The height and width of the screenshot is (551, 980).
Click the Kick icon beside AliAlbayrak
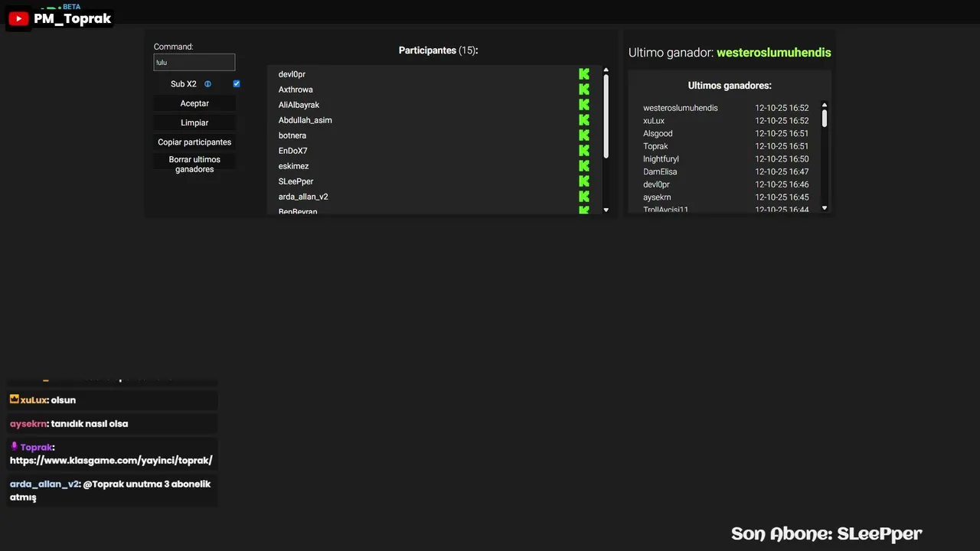pos(584,105)
